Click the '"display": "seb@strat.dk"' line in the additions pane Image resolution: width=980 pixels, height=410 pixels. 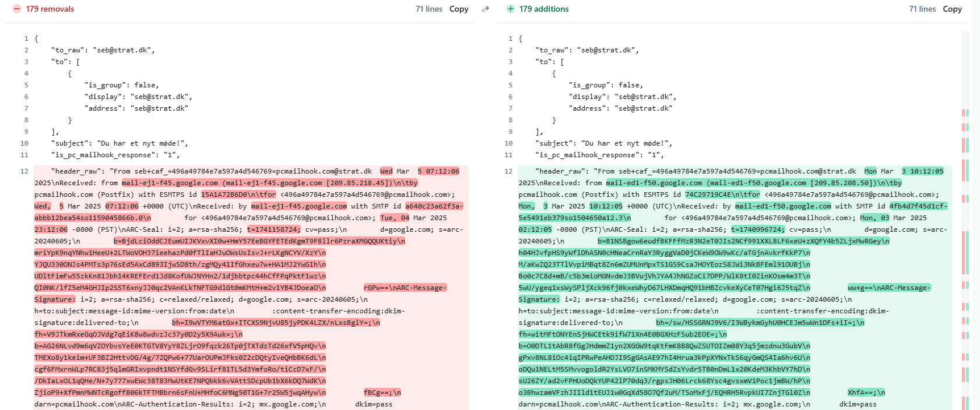coord(623,97)
